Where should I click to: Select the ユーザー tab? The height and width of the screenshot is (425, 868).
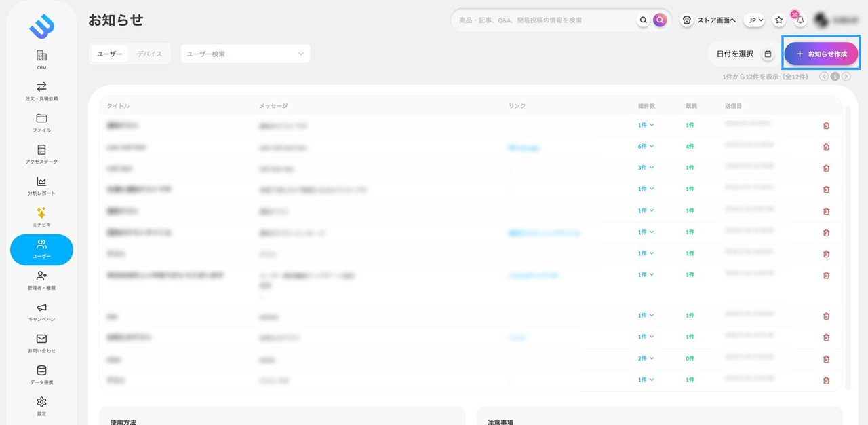[110, 54]
